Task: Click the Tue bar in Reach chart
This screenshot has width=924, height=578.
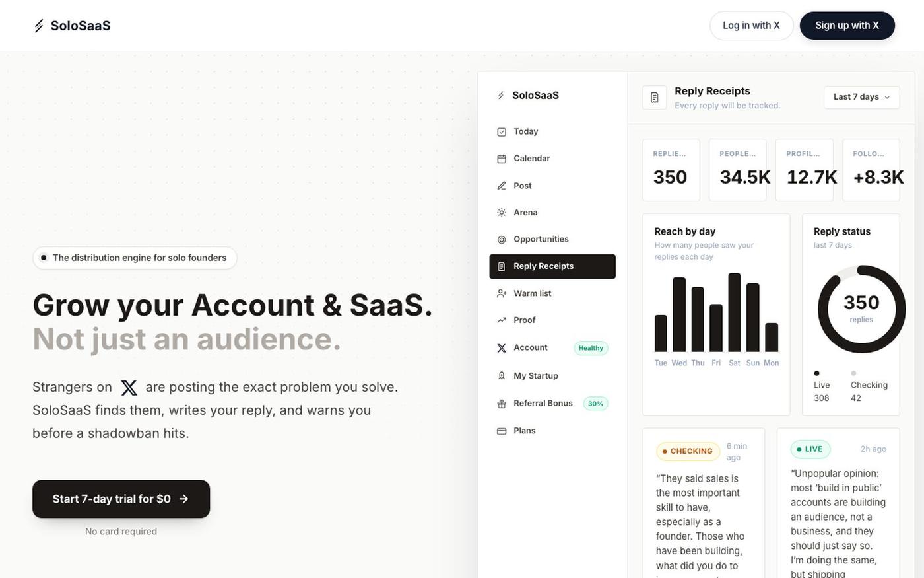Action: (x=661, y=334)
